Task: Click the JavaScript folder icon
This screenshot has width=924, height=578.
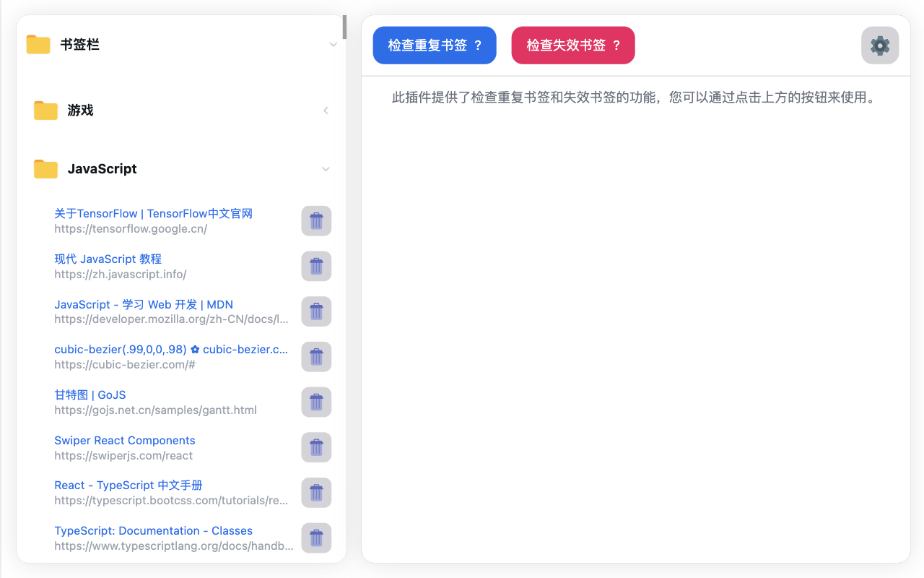Action: (x=45, y=168)
